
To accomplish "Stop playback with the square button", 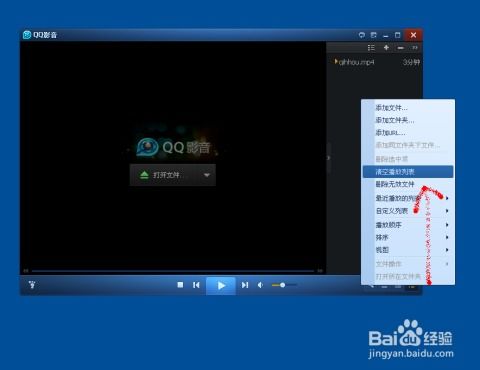I will point(180,285).
